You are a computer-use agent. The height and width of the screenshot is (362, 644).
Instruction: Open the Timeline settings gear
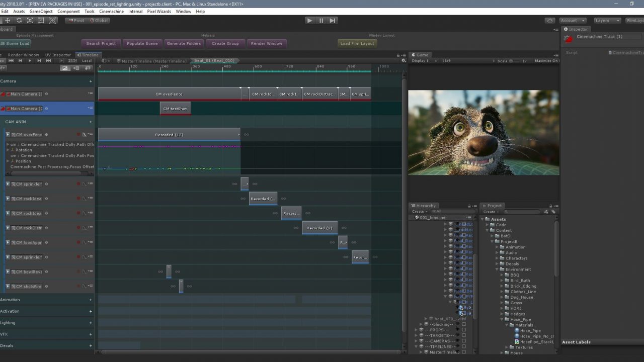point(404,61)
